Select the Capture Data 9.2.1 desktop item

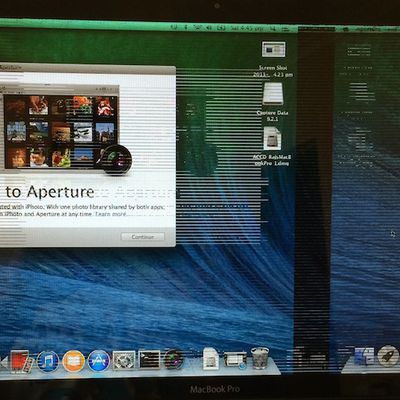(x=273, y=102)
